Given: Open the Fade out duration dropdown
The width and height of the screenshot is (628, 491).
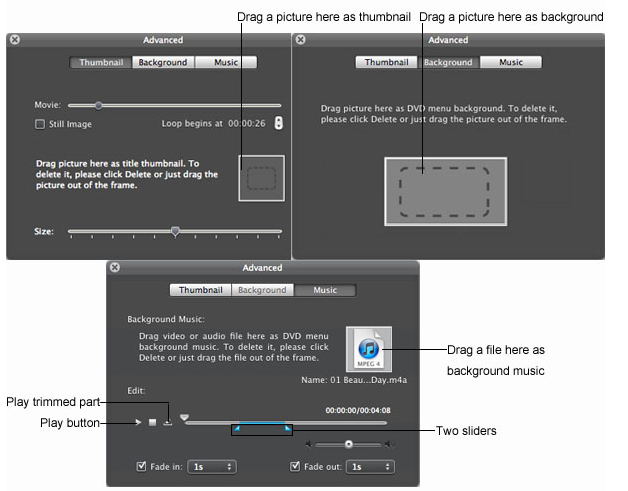Looking at the screenshot, I should tap(369, 466).
